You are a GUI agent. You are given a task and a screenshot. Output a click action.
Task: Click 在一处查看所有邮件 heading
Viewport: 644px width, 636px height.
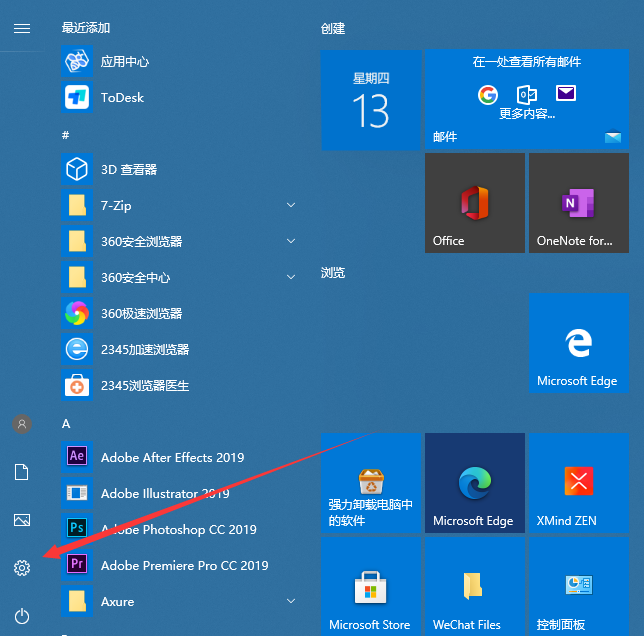click(527, 62)
